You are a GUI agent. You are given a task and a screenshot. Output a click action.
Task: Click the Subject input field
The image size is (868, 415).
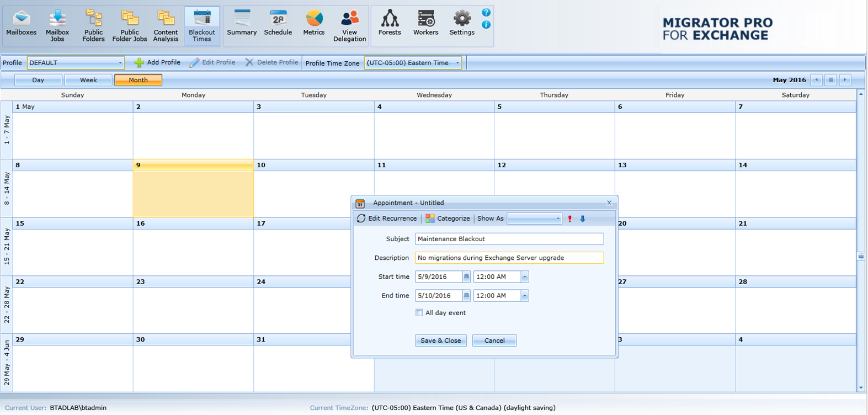click(x=509, y=239)
